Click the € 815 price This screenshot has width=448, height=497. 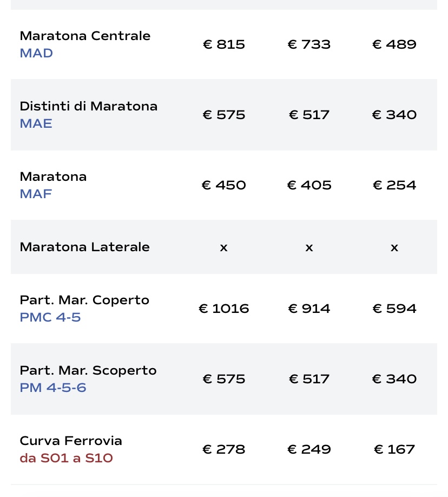click(x=224, y=44)
